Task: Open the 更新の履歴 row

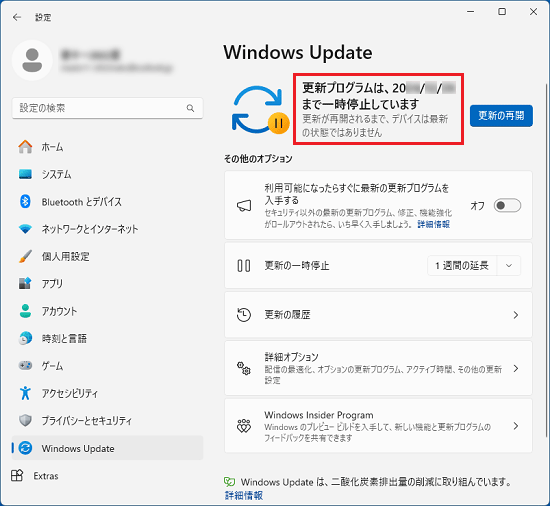Action: pos(378,315)
